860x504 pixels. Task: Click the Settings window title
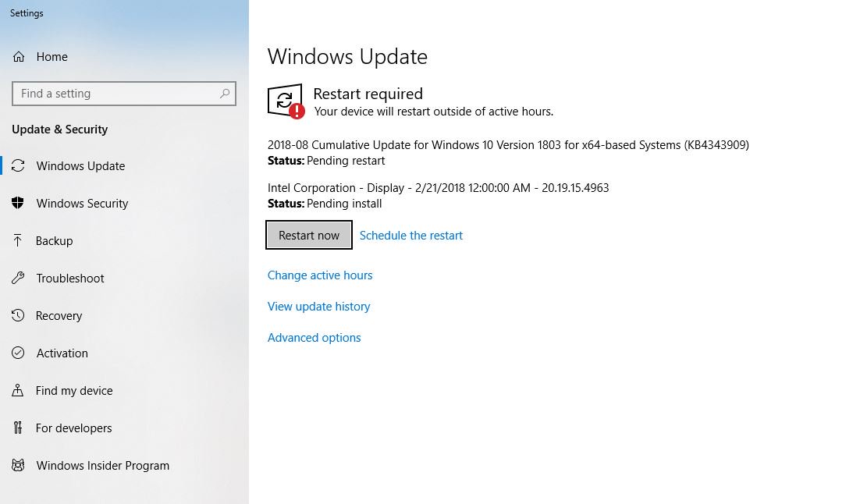pos(27,13)
